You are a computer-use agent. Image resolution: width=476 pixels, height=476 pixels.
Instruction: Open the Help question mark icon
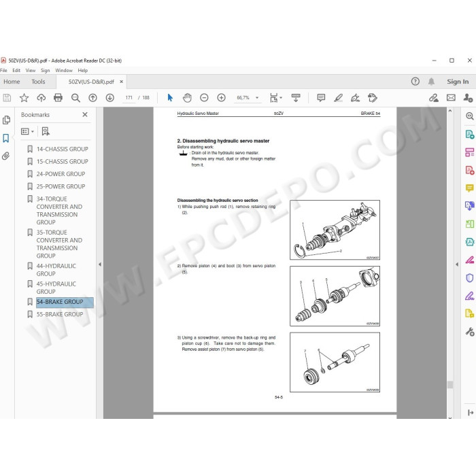coord(415,82)
